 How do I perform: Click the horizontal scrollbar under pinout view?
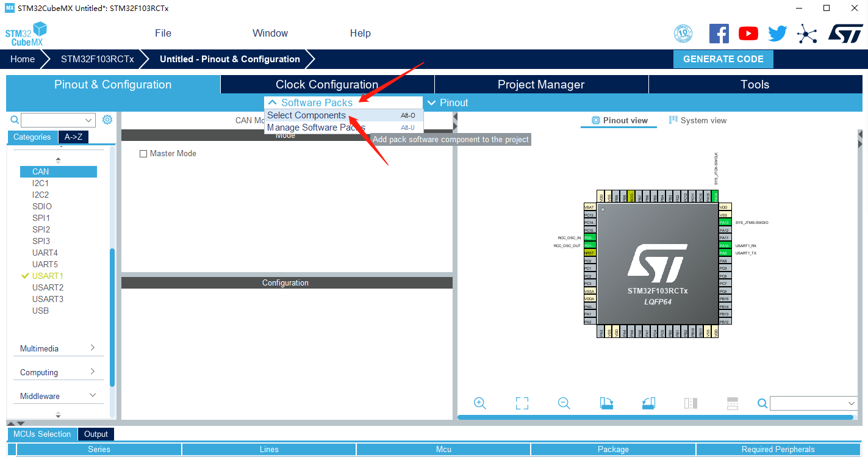(655, 417)
